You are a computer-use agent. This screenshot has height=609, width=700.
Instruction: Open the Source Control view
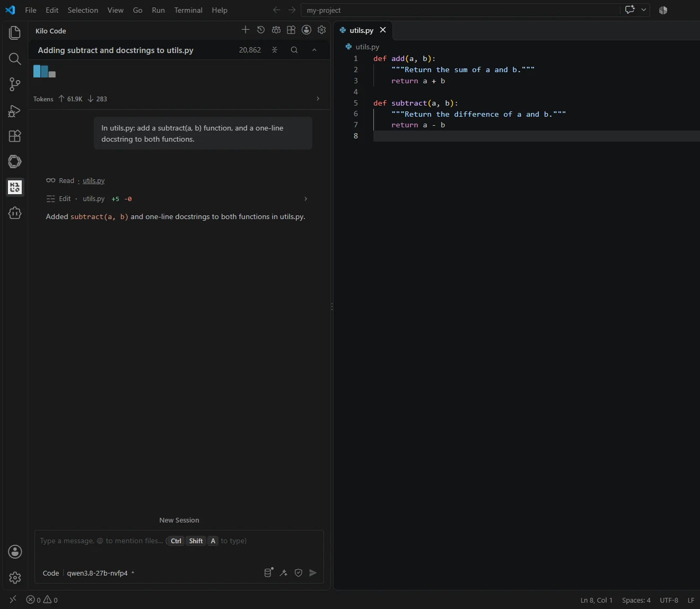(15, 84)
